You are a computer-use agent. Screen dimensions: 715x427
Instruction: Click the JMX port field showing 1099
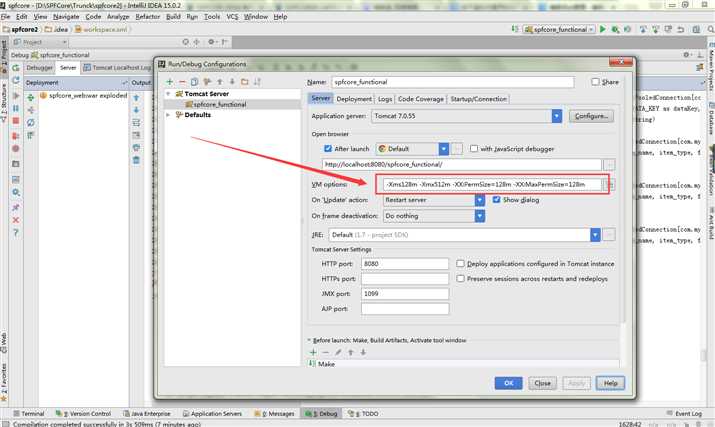pos(405,294)
